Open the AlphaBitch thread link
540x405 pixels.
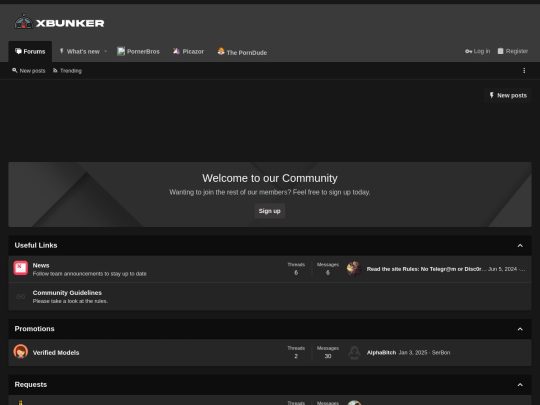click(x=381, y=353)
